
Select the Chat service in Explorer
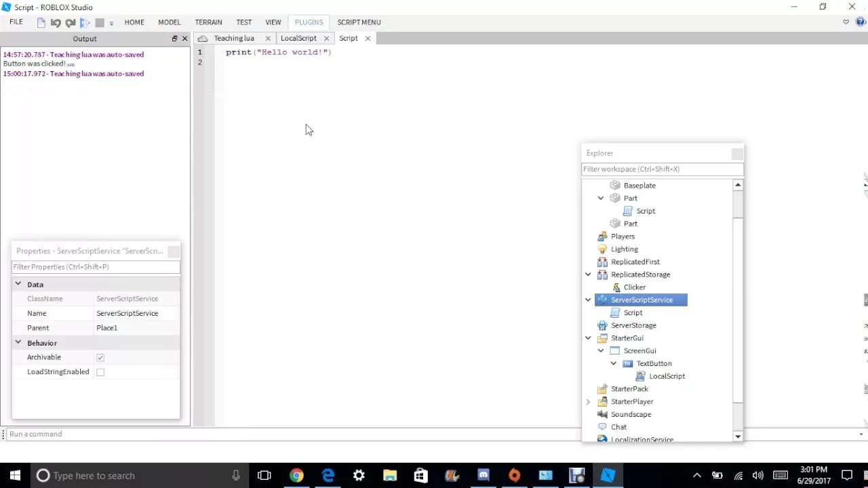(x=618, y=427)
